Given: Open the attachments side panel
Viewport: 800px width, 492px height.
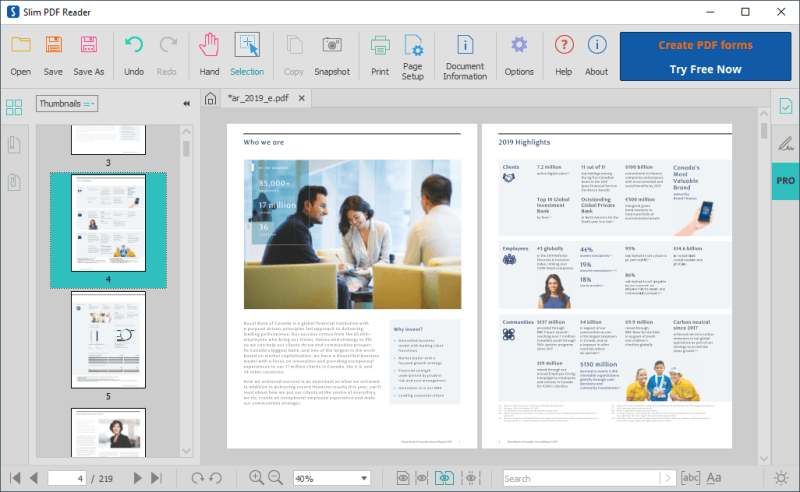Looking at the screenshot, I should click(x=14, y=182).
